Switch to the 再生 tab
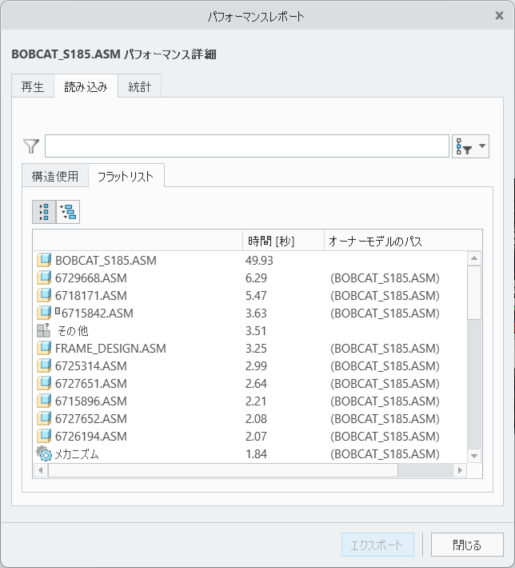The image size is (515, 568). (x=33, y=87)
